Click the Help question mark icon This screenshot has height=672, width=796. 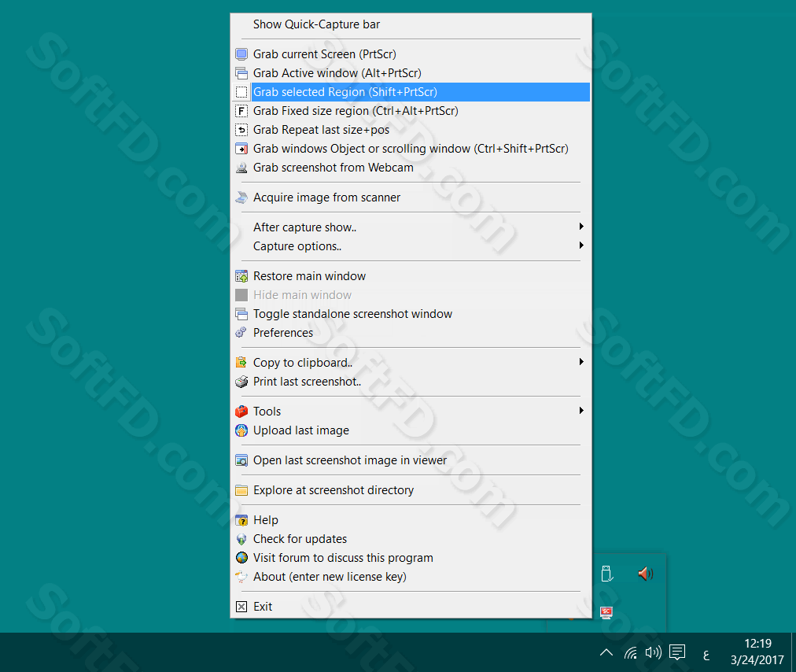241,520
